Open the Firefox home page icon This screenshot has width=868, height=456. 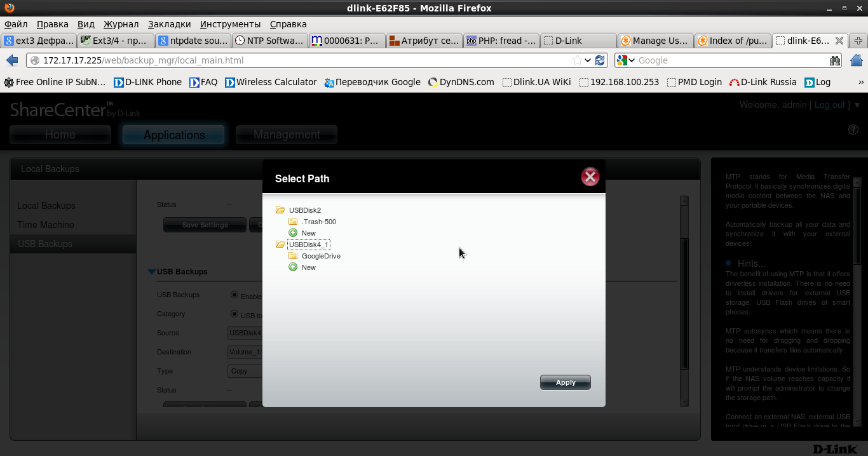[x=856, y=60]
